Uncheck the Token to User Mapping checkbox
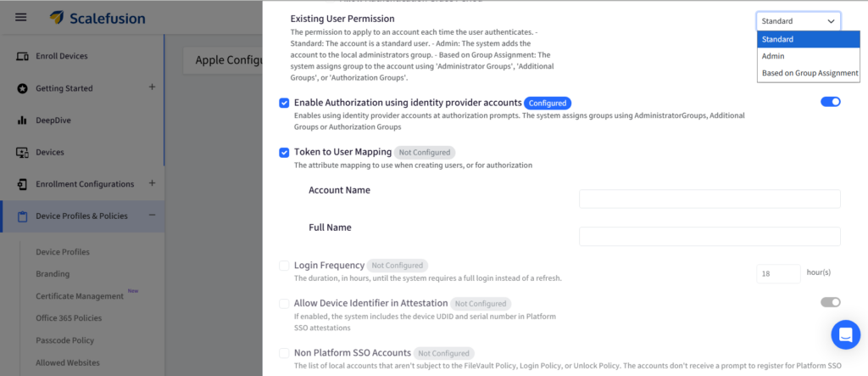The width and height of the screenshot is (868, 376). tap(284, 153)
